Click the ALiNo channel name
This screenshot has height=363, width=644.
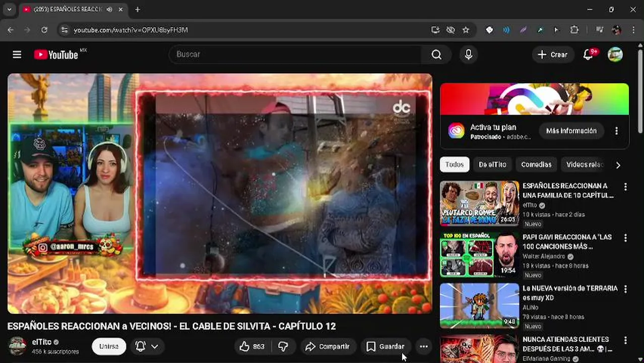531,308
